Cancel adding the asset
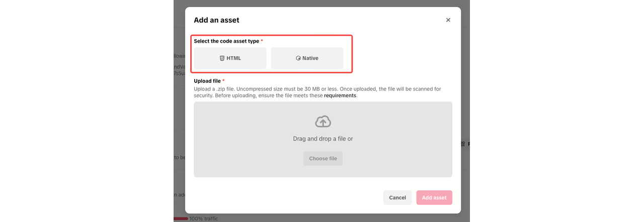The image size is (644, 222). coord(397,197)
